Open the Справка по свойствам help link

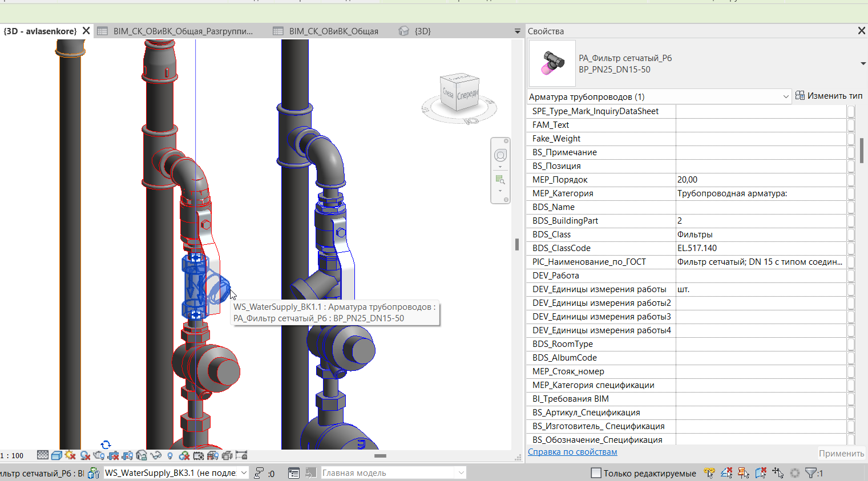coord(572,452)
